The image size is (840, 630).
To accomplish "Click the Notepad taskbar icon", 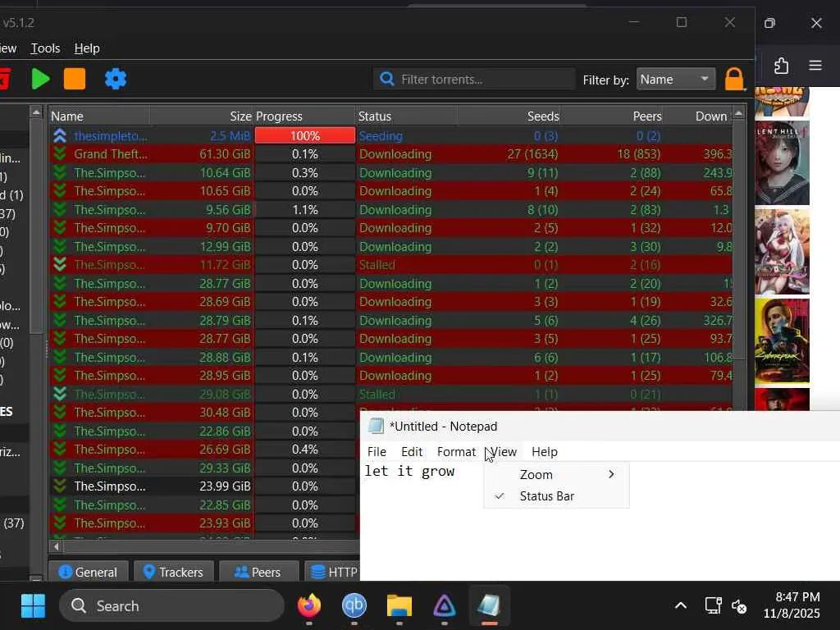I will tap(489, 606).
